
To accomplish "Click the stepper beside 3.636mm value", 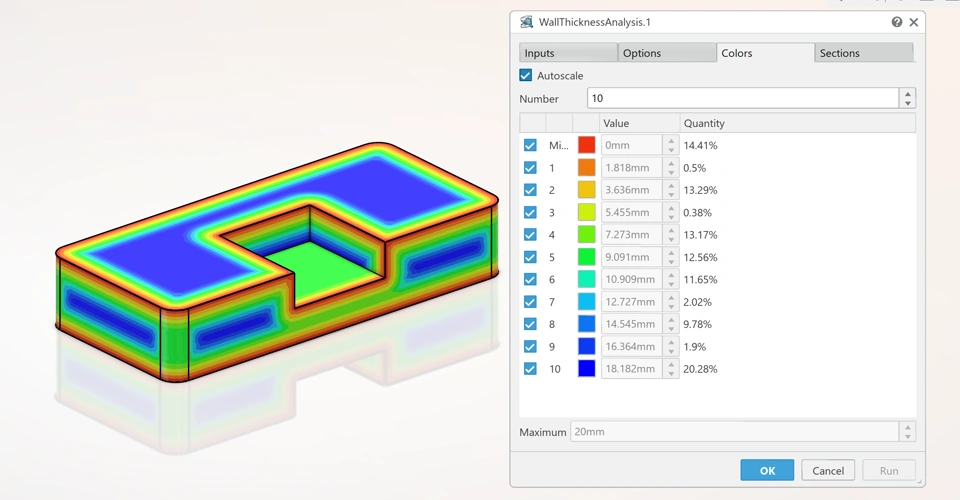I will pos(671,190).
